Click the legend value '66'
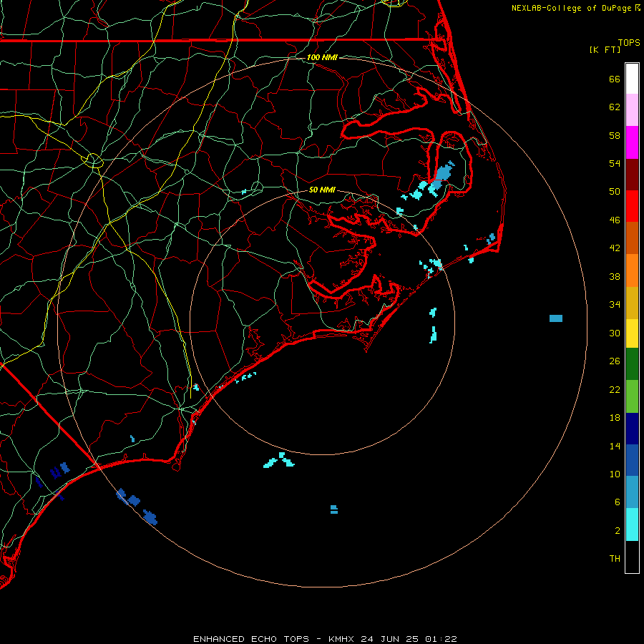This screenshot has width=644, height=644. [x=615, y=79]
